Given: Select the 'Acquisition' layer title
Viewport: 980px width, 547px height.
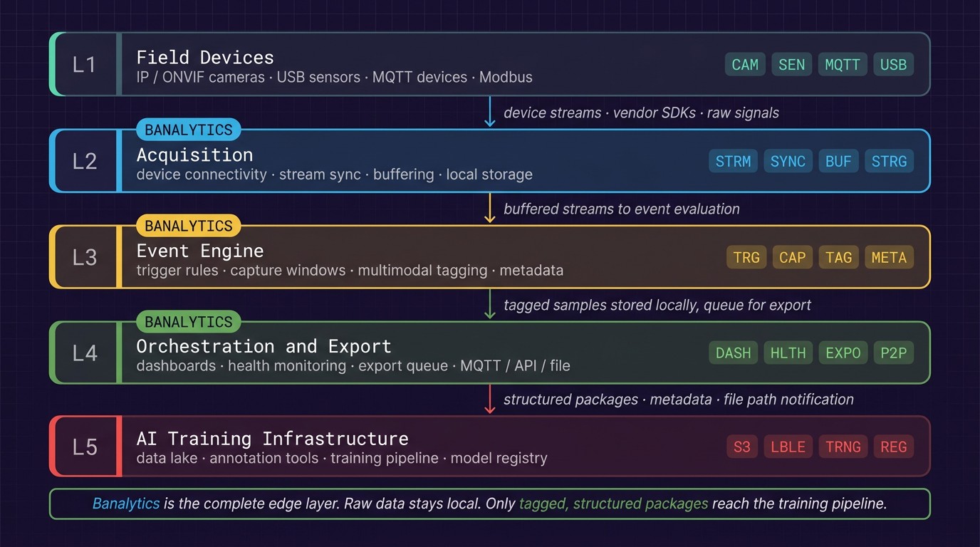Looking at the screenshot, I should point(194,155).
